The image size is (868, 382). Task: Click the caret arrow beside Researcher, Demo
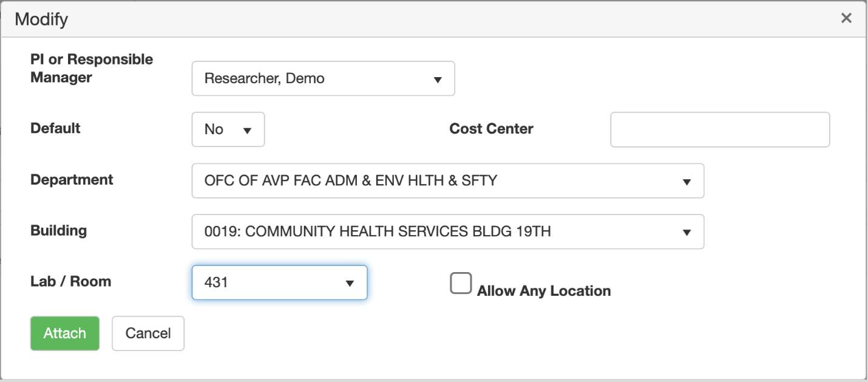tap(437, 80)
